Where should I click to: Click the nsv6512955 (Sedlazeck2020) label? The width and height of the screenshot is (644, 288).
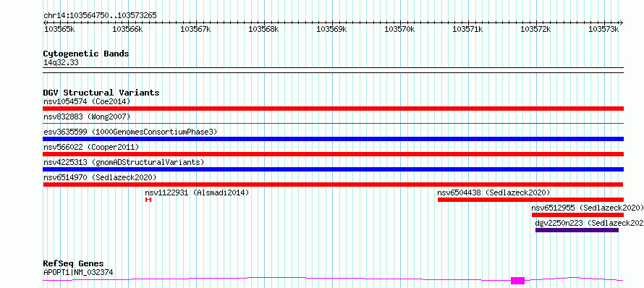(588, 208)
